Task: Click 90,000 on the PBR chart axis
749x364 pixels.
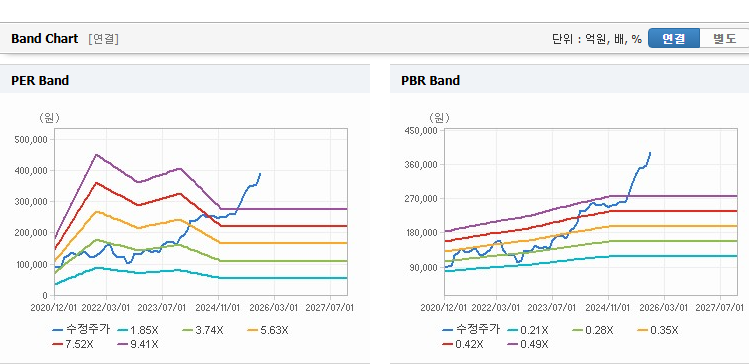Action: point(424,267)
